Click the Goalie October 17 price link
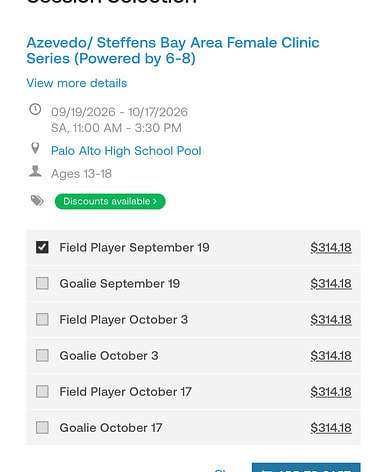The width and height of the screenshot is (387, 472). [331, 428]
